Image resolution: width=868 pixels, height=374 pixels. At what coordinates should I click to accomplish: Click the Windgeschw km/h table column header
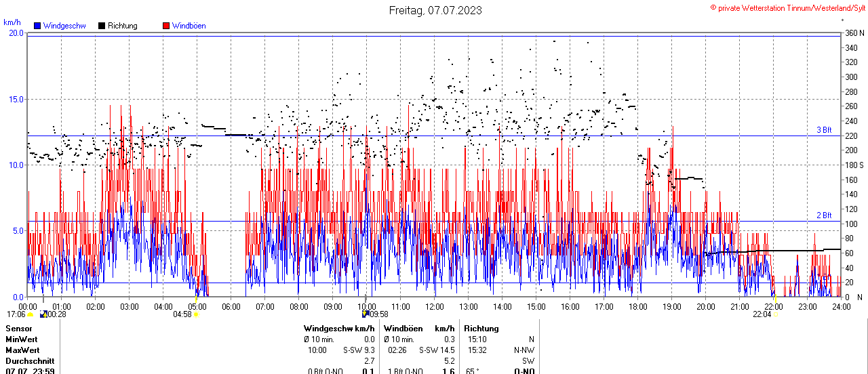click(339, 329)
